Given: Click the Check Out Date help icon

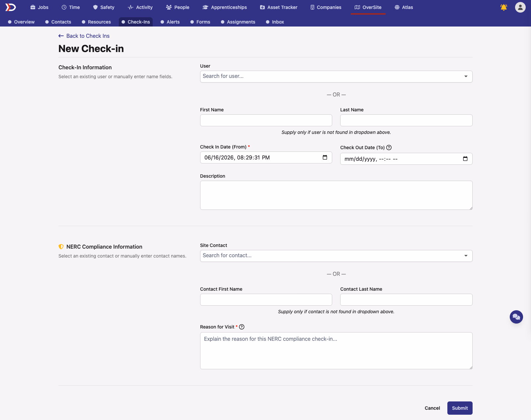Looking at the screenshot, I should [389, 148].
